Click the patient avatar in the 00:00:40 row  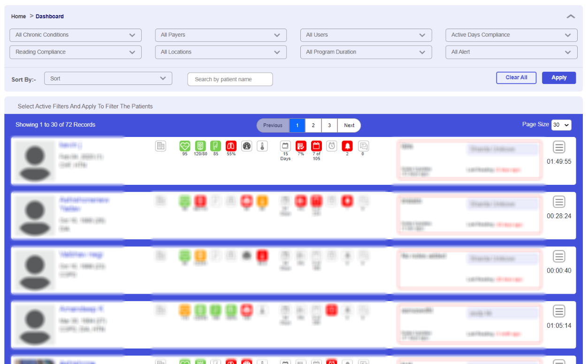coord(34,270)
